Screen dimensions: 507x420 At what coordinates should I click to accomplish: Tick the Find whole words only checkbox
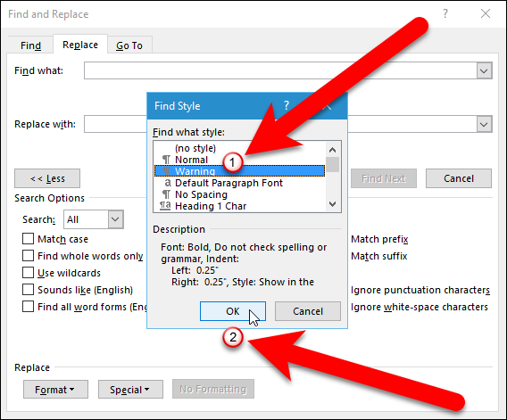29,256
